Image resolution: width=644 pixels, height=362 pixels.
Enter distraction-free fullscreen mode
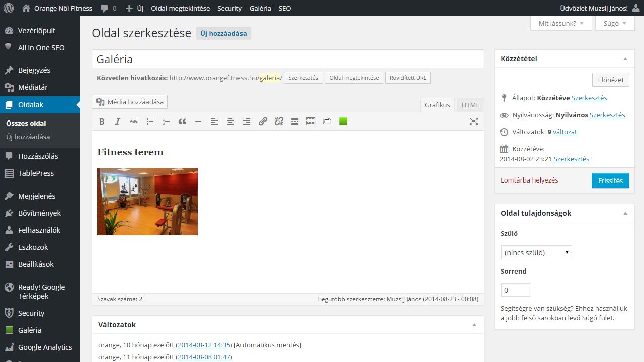pos(473,121)
